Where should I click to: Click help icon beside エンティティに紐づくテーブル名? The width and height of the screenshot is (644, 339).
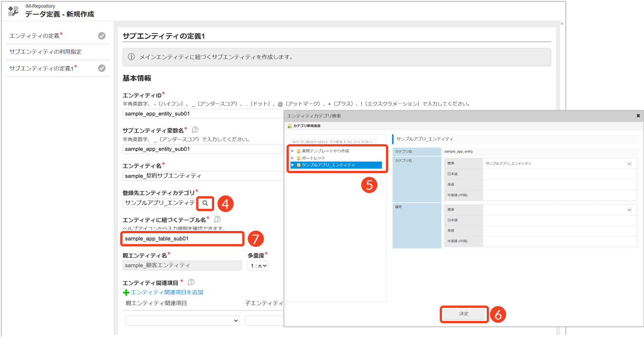pos(217,219)
